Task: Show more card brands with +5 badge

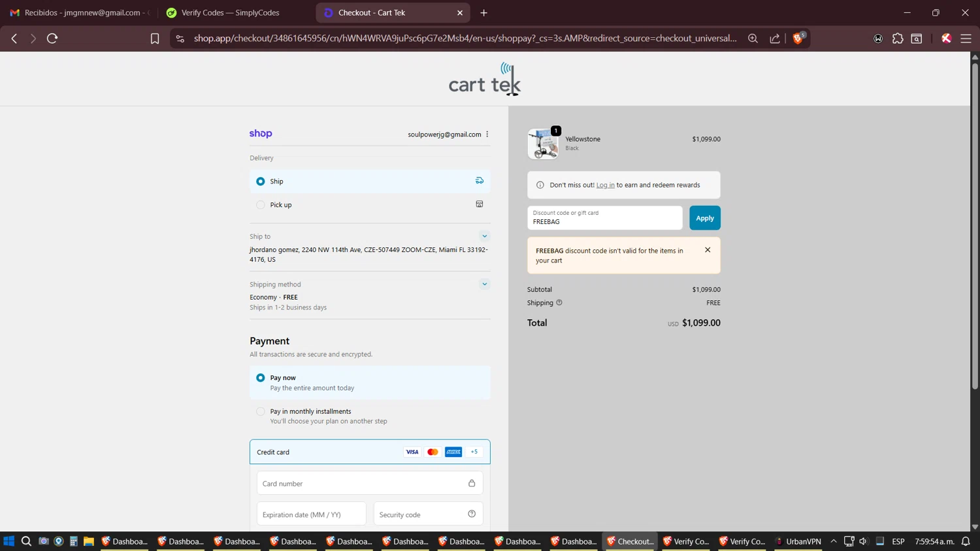Action: [474, 452]
